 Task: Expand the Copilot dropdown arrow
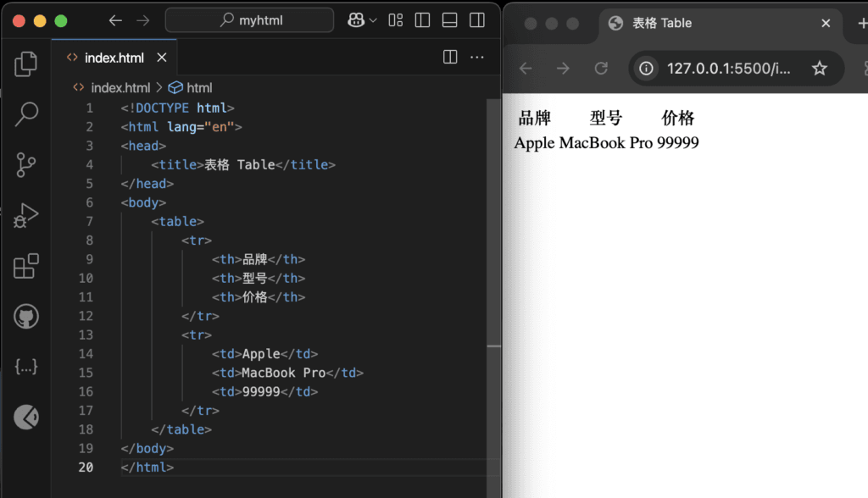(x=373, y=20)
